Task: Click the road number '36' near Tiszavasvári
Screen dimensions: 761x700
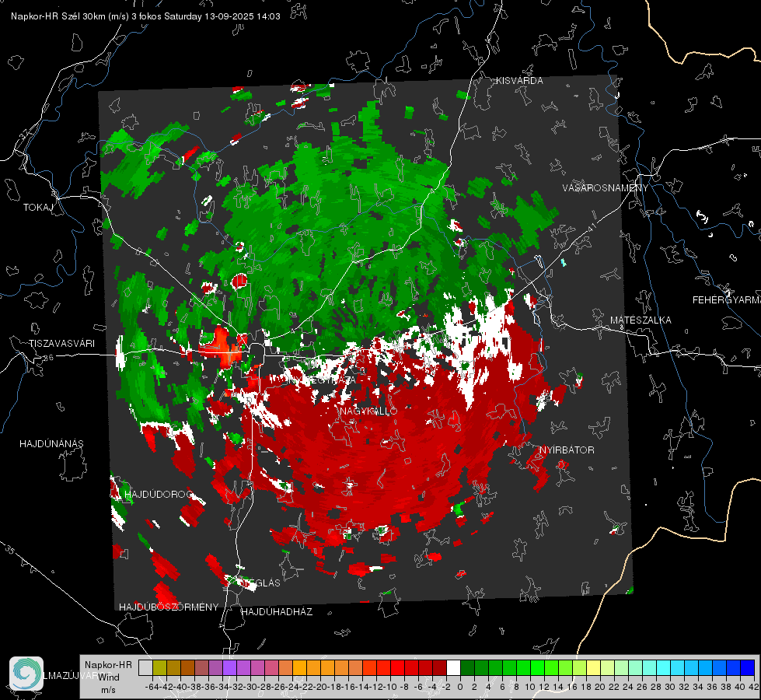Action: pyautogui.click(x=49, y=358)
